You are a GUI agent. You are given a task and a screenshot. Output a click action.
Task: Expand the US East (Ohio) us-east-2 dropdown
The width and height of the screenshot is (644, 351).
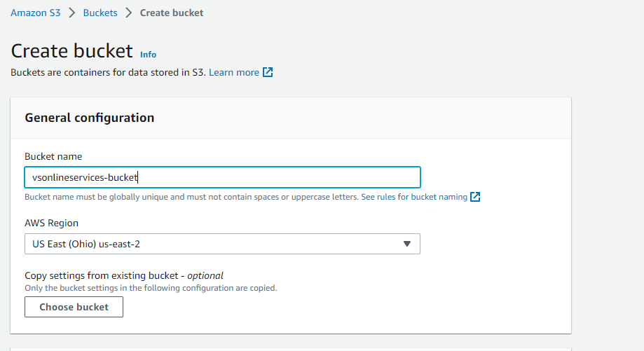coord(222,244)
